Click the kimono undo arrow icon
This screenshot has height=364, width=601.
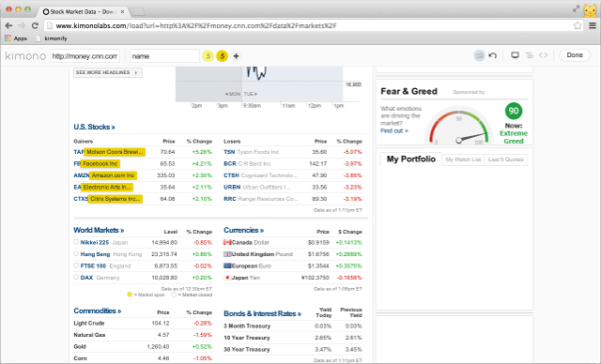[x=492, y=55]
